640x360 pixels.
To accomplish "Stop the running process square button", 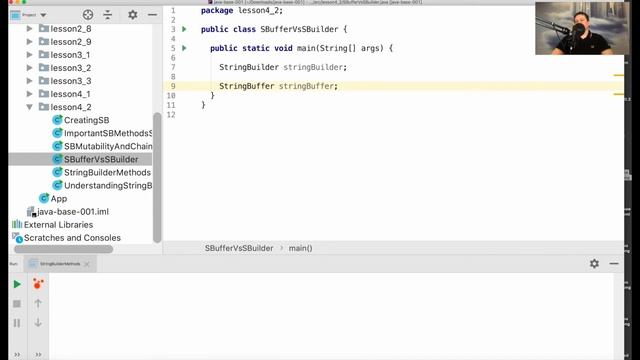I will 17,304.
